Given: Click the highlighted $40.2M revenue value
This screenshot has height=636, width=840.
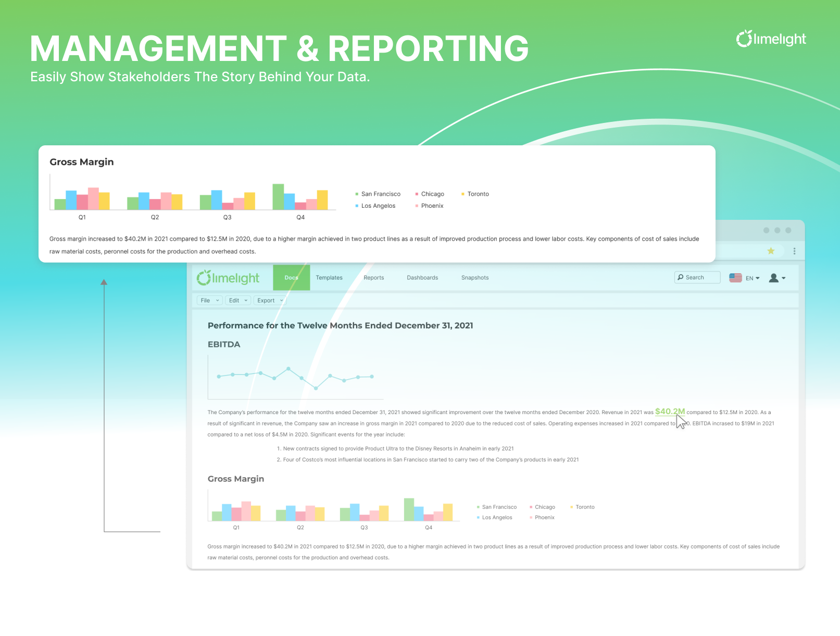Looking at the screenshot, I should [670, 411].
